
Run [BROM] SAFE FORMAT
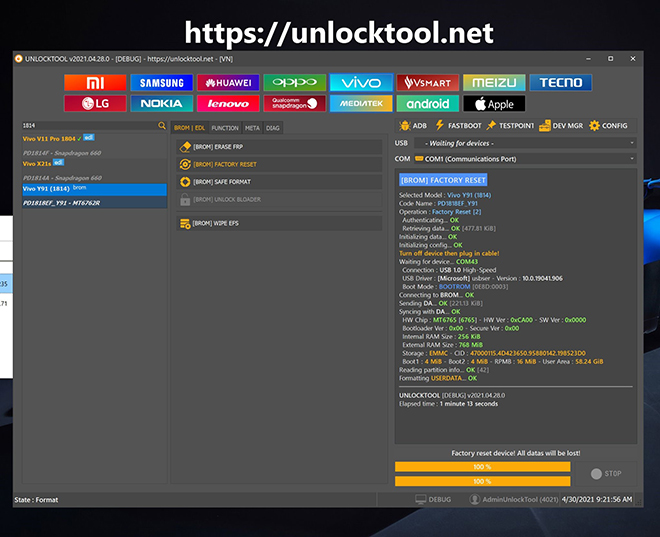click(x=279, y=182)
